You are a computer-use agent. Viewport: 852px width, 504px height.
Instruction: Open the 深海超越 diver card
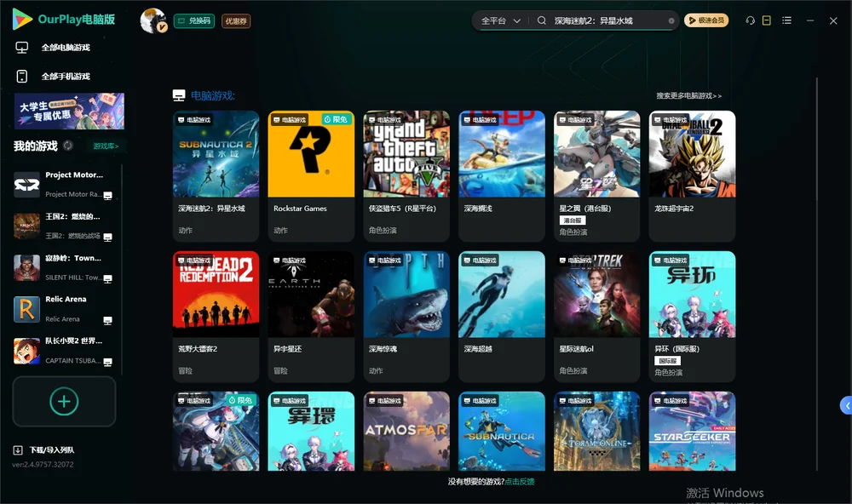(502, 317)
